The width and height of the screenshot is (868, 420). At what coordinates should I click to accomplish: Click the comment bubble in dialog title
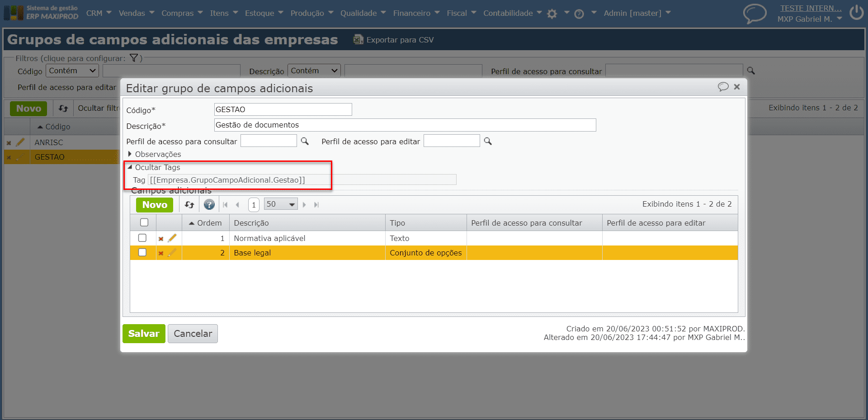(x=723, y=87)
